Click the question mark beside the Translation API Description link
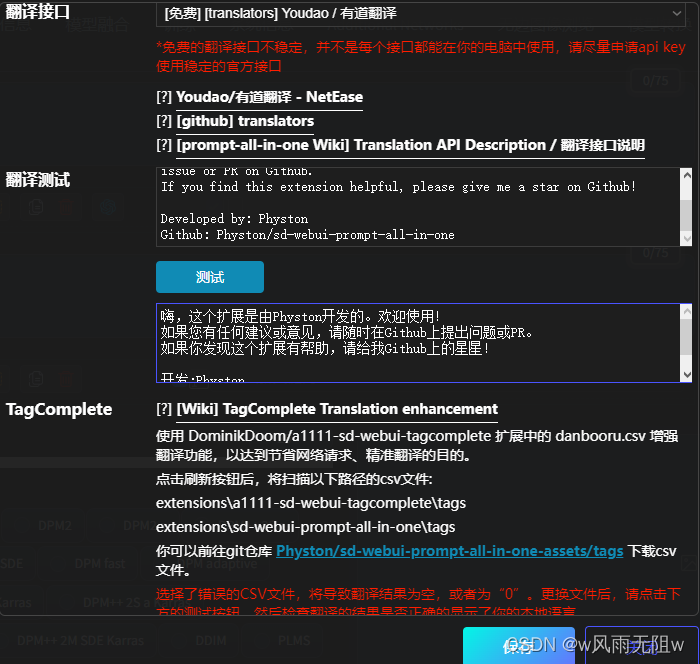The width and height of the screenshot is (700, 664). [164, 145]
